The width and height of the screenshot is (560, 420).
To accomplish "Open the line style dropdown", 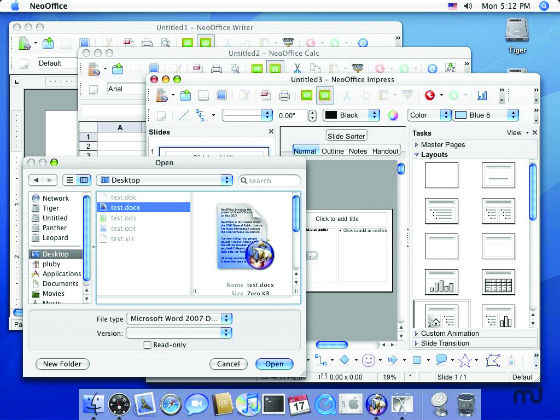I will tap(247, 115).
